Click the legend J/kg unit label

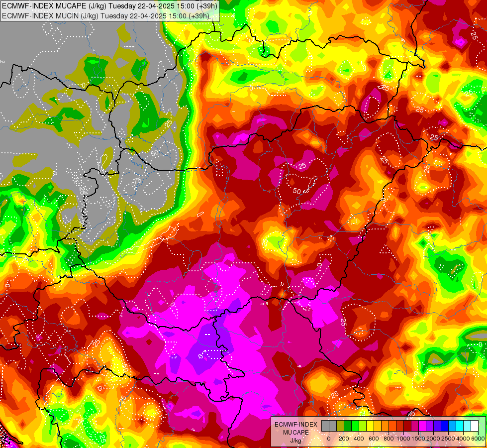click(295, 441)
